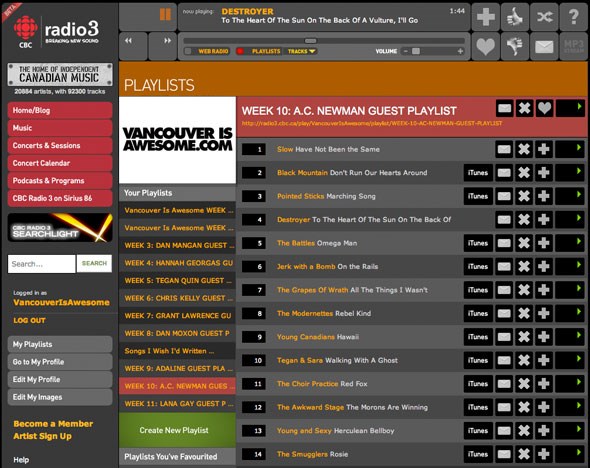Remove Young and Sexy Herculean Bellboy
The width and height of the screenshot is (590, 468).
[x=524, y=430]
